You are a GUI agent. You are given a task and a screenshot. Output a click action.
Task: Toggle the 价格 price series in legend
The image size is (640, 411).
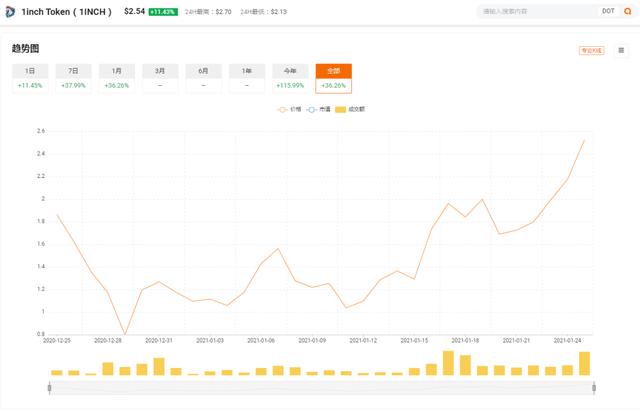tap(289, 109)
